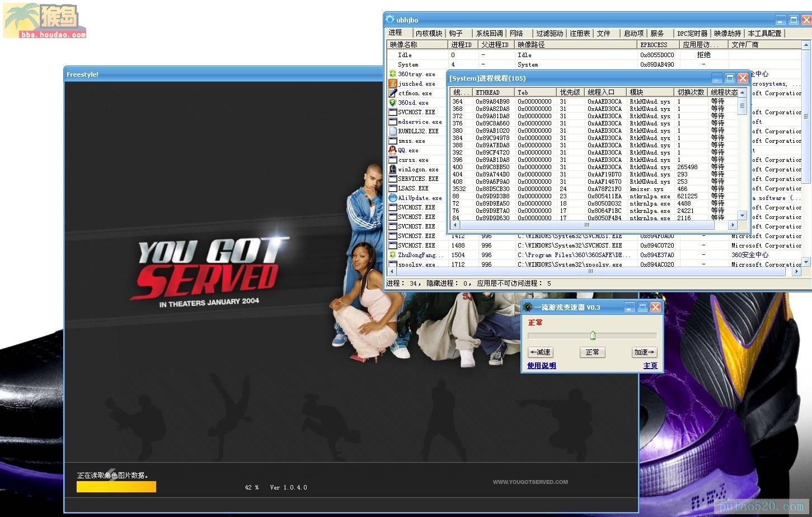Sort threads by 优先级 column
Screen dimensions: 812x517
pos(570,92)
